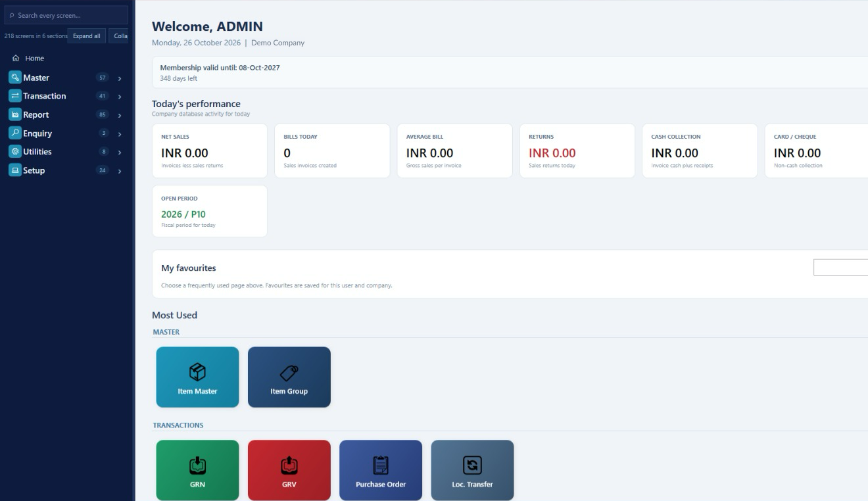Viewport: 868px width, 501px height.
Task: Click in the Search every screen field
Action: click(66, 15)
